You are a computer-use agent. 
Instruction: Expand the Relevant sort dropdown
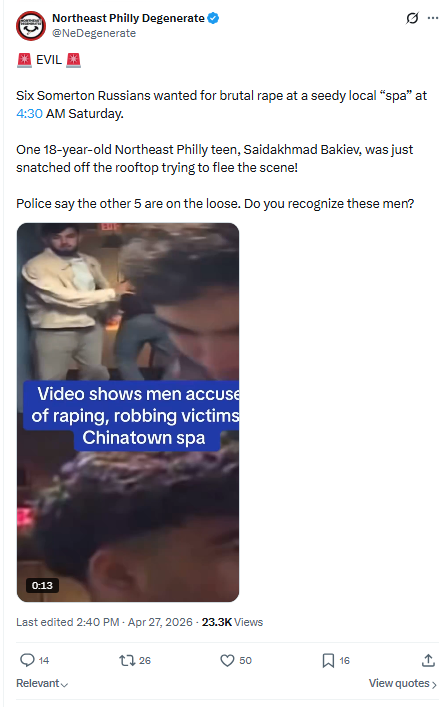pos(42,683)
